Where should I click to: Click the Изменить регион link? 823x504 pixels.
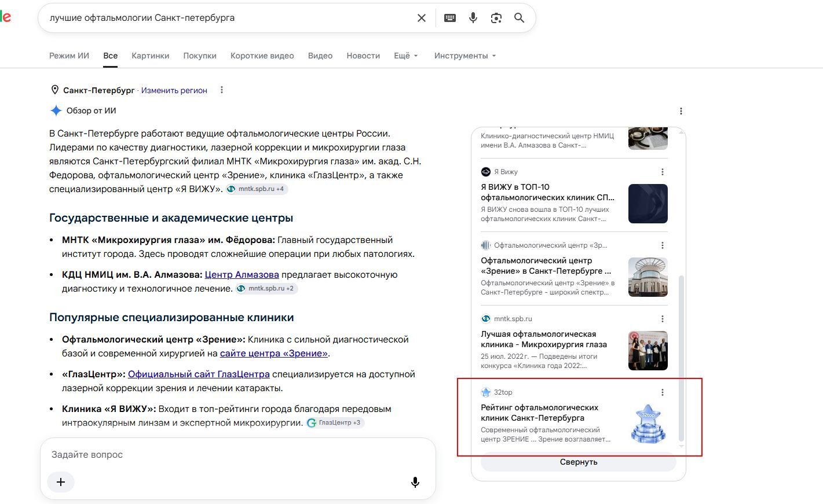pos(174,90)
